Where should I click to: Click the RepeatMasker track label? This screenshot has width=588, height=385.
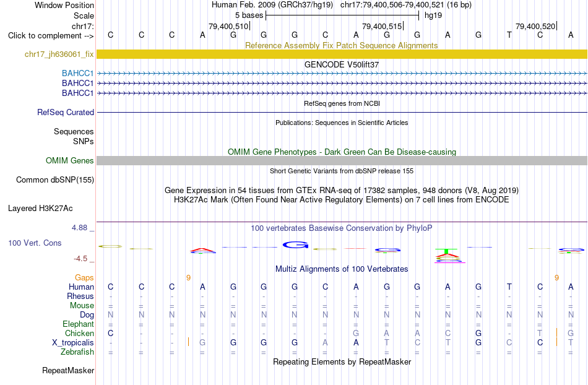coord(68,370)
